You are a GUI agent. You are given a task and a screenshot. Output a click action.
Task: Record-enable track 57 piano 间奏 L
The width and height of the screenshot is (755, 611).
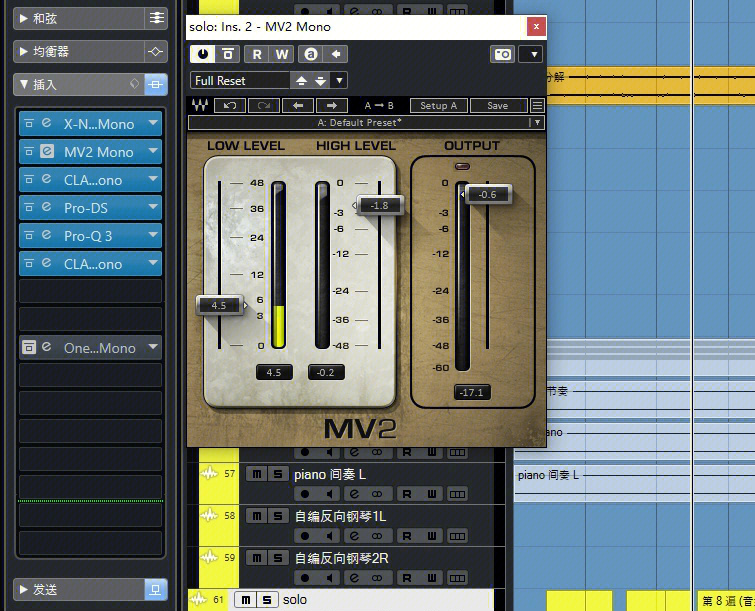tap(305, 494)
